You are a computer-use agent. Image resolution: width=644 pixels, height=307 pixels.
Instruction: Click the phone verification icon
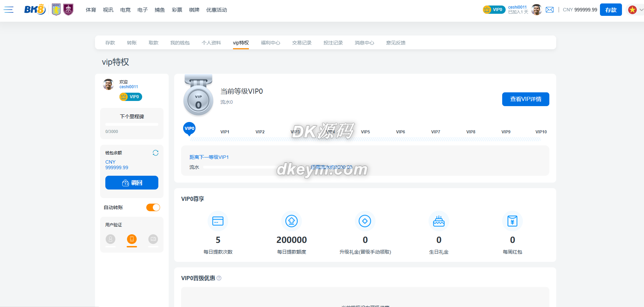pyautogui.click(x=132, y=239)
